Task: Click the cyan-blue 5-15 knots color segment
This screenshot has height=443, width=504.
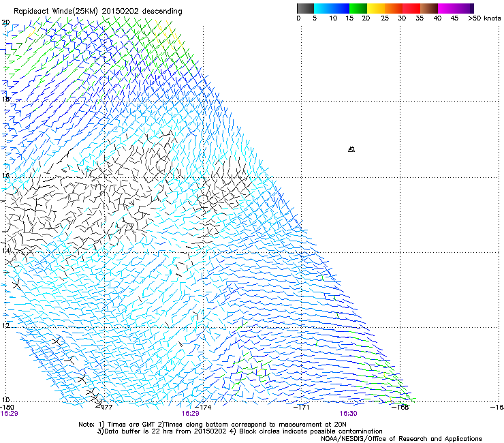Action: (x=332, y=8)
